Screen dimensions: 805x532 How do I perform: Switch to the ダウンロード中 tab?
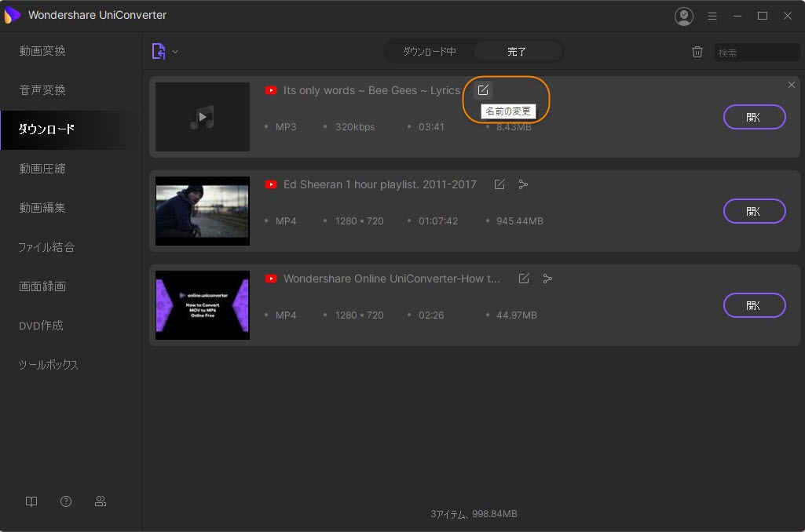[430, 51]
